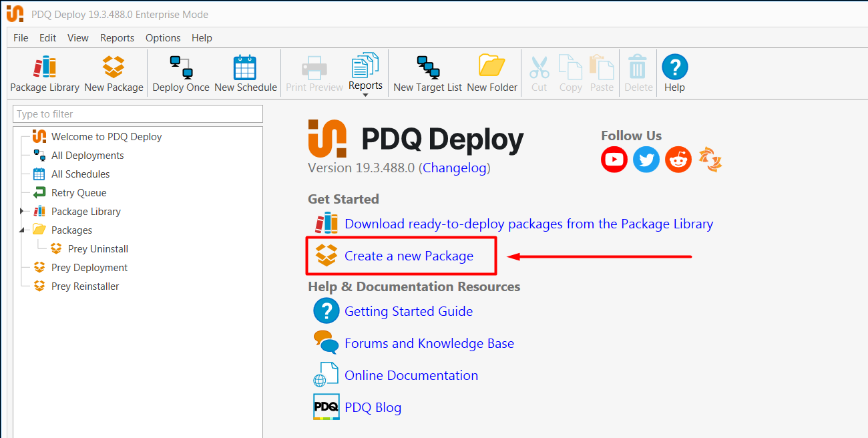Click the PDQ YouTube icon
Viewport: 868px width, 438px height.
[x=614, y=159]
